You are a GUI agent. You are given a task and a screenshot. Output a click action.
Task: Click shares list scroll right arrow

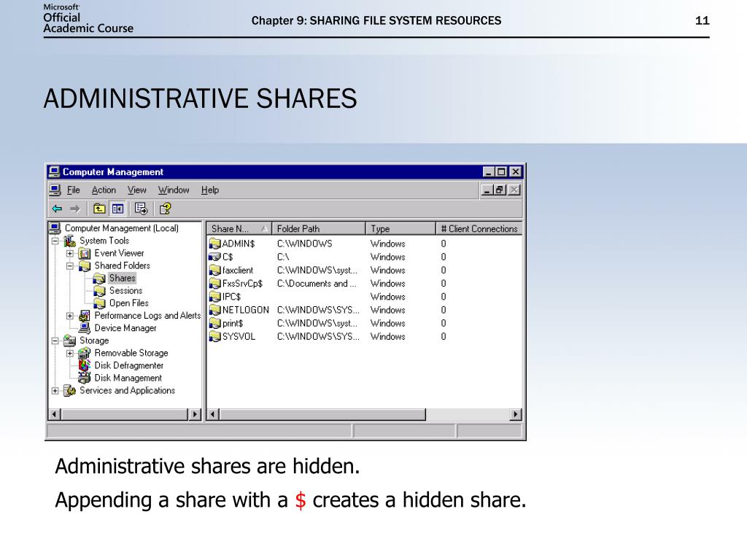[x=516, y=414]
